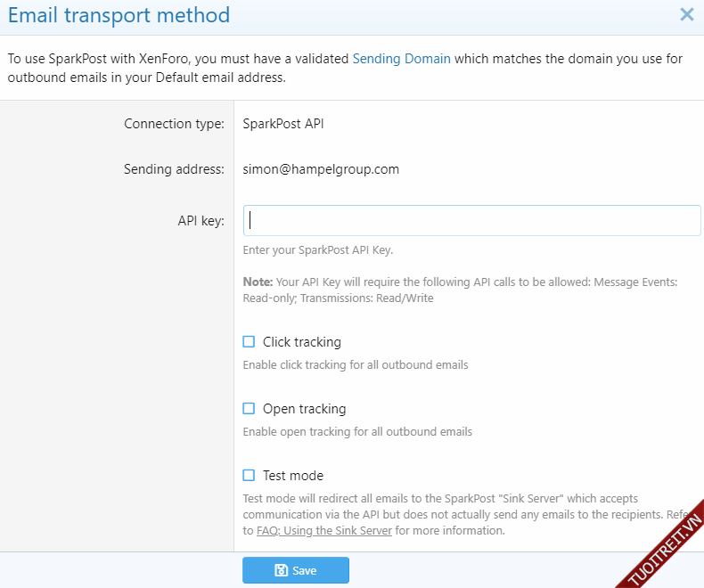Click the "Sending address:" label
The height and width of the screenshot is (588, 704).
[x=174, y=169]
